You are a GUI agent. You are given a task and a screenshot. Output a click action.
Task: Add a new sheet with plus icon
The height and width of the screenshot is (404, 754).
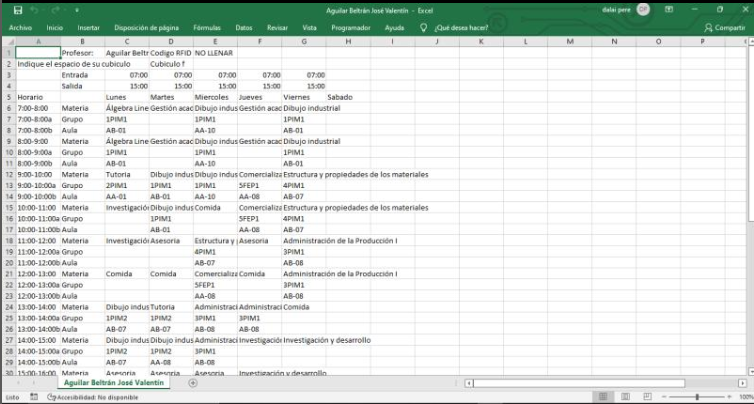point(190,383)
